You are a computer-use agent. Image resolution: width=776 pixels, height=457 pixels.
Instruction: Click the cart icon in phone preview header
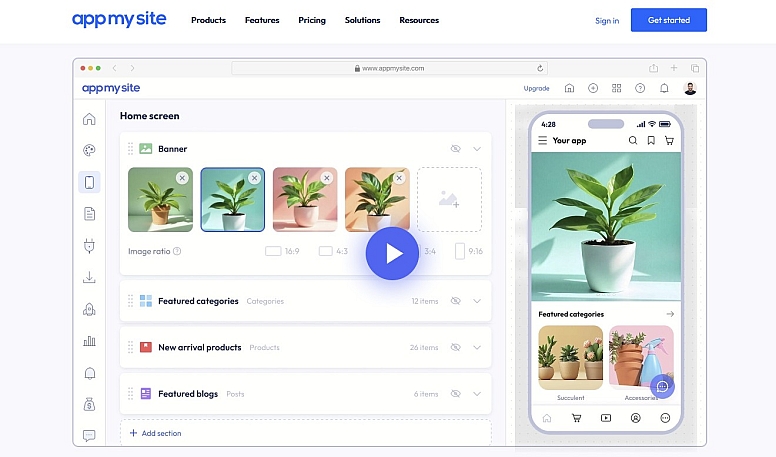click(x=669, y=141)
